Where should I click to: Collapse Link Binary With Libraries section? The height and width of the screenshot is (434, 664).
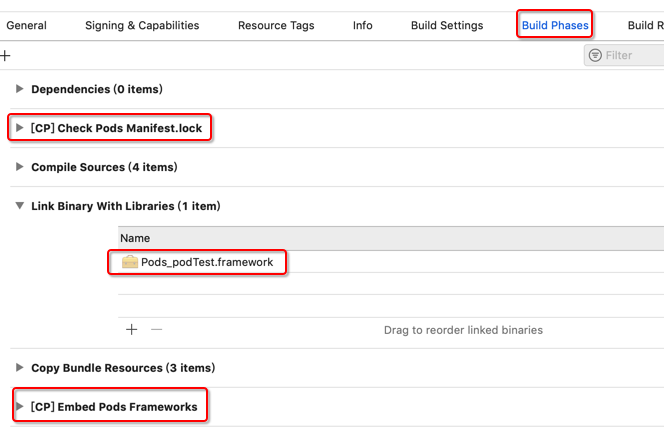pyautogui.click(x=20, y=206)
